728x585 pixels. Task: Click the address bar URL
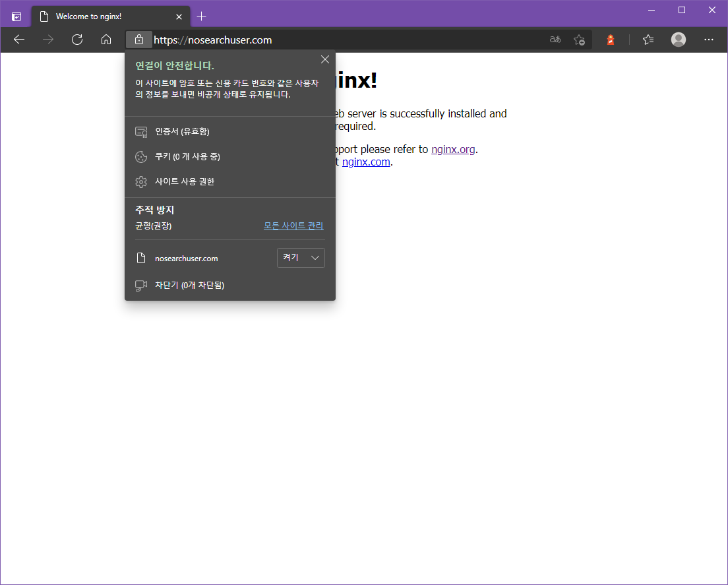click(212, 40)
